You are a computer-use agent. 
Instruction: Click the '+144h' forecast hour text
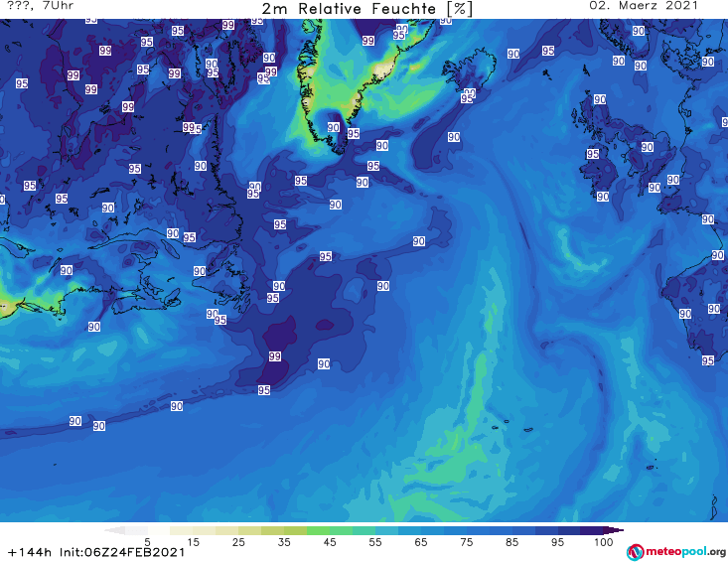point(30,552)
